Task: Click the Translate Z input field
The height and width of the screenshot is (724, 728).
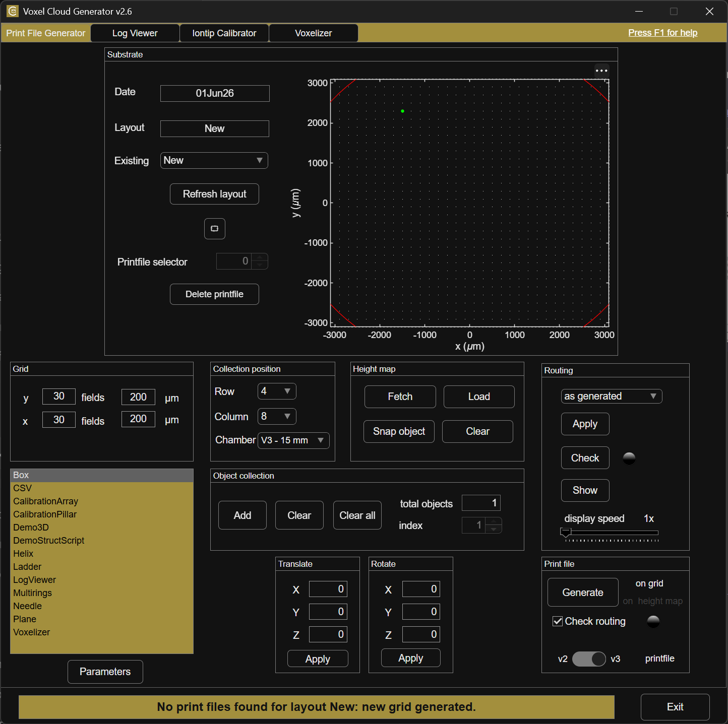Action: point(328,634)
